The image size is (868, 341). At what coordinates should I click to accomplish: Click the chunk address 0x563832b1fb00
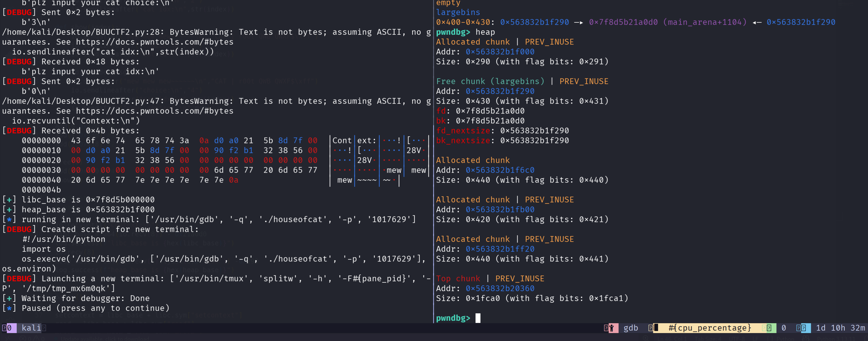coord(500,210)
